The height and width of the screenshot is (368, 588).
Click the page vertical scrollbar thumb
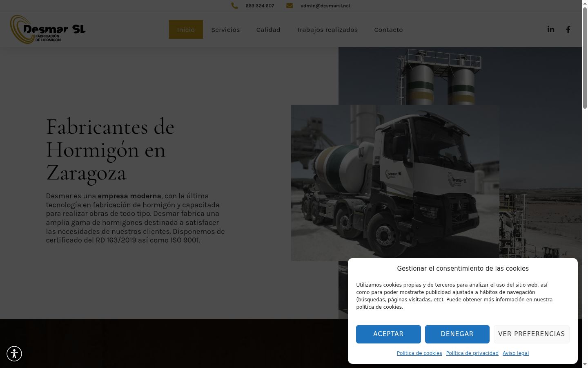pyautogui.click(x=585, y=57)
